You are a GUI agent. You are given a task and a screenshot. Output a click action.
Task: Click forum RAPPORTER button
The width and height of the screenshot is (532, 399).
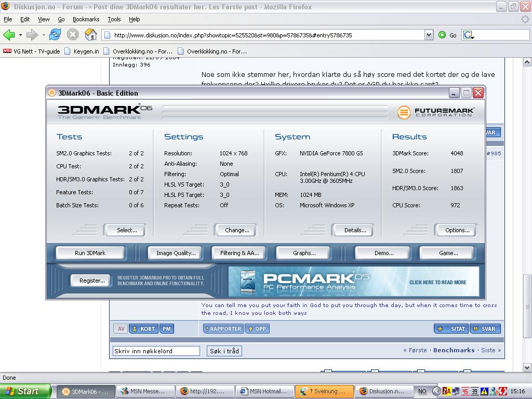pos(223,329)
